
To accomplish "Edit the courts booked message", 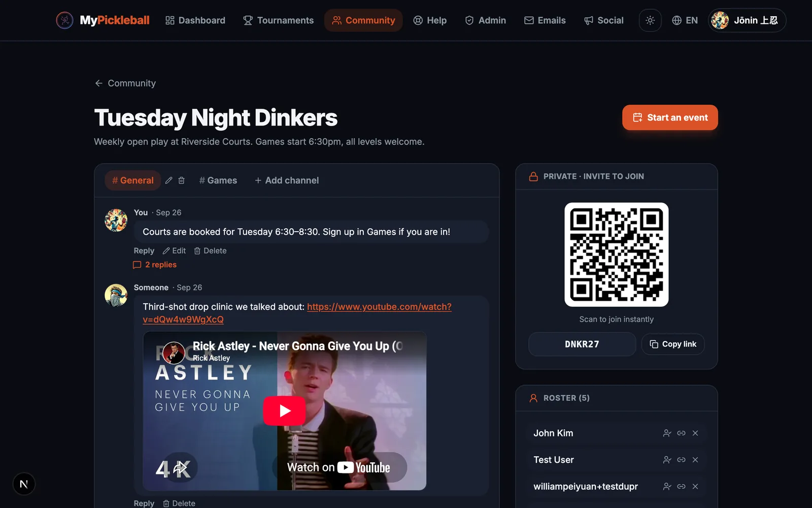I will click(x=174, y=251).
